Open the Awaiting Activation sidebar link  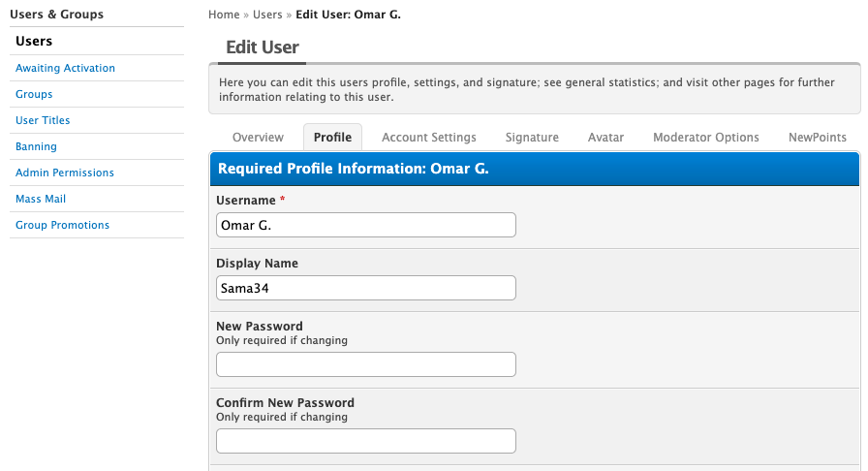tap(65, 68)
